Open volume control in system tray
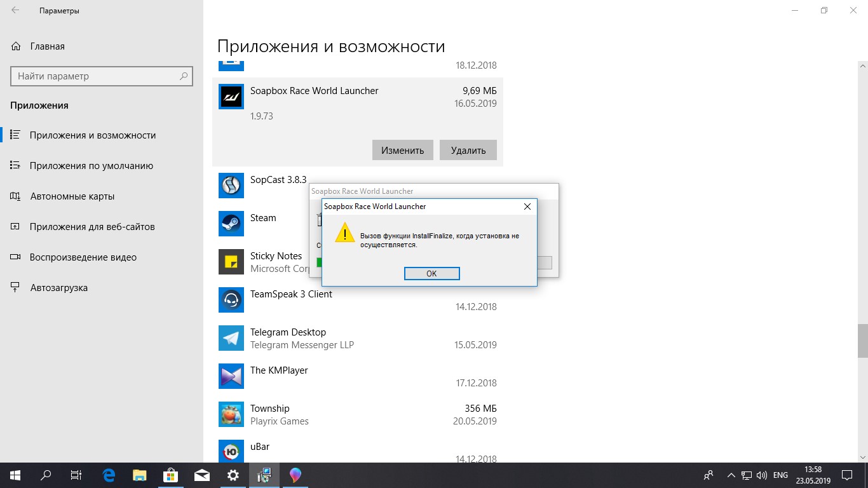This screenshot has width=868, height=488. (x=762, y=475)
